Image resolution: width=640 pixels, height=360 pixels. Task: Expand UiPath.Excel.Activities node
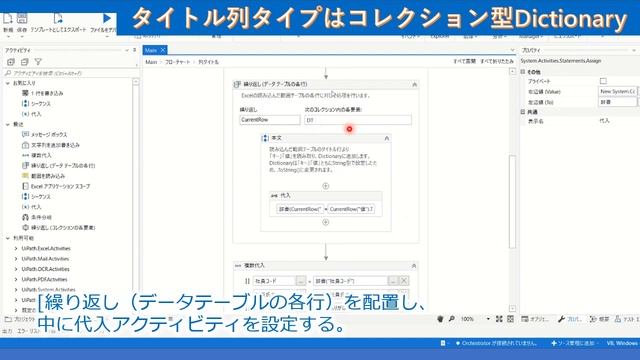[x=16, y=248]
